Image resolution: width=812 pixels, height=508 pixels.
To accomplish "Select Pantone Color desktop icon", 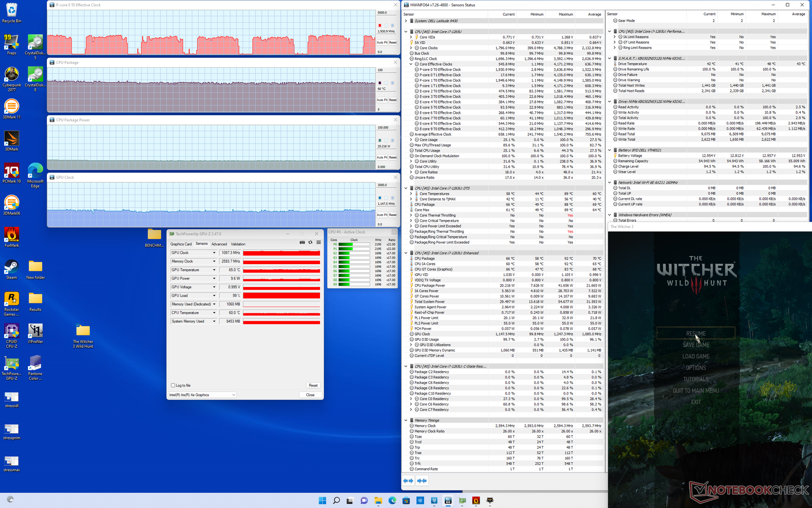I will [36, 367].
